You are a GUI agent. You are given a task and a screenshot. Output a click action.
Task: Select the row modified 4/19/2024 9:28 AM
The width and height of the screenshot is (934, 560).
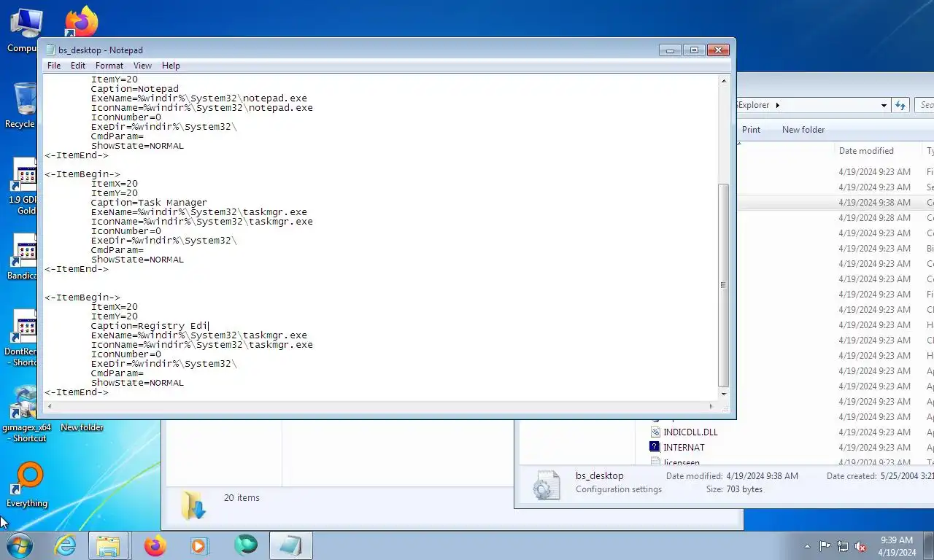[835, 218]
